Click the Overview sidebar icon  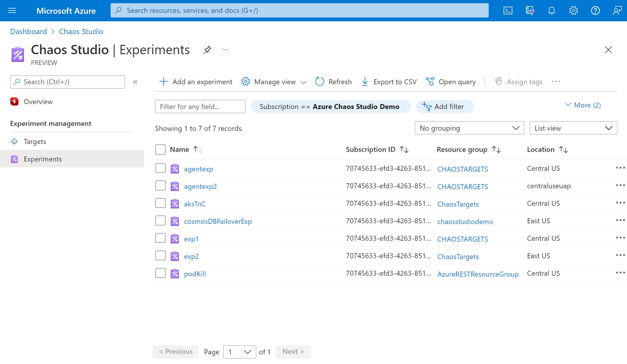tap(15, 101)
